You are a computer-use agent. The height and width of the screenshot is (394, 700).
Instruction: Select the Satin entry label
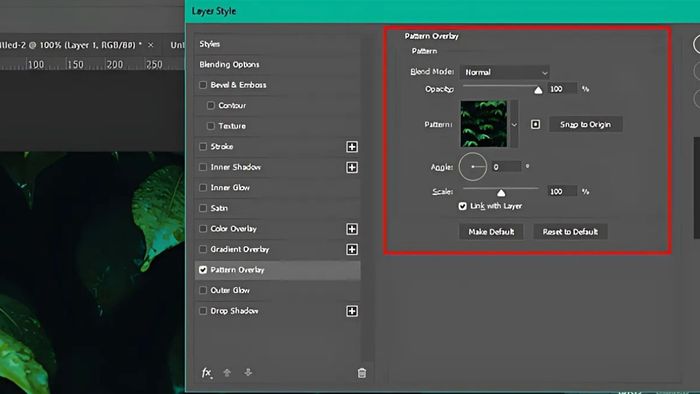tap(219, 208)
